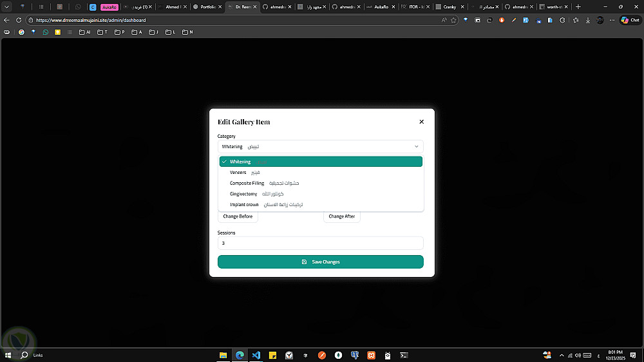
Task: Open File Explorer from taskbar
Action: 223,355
